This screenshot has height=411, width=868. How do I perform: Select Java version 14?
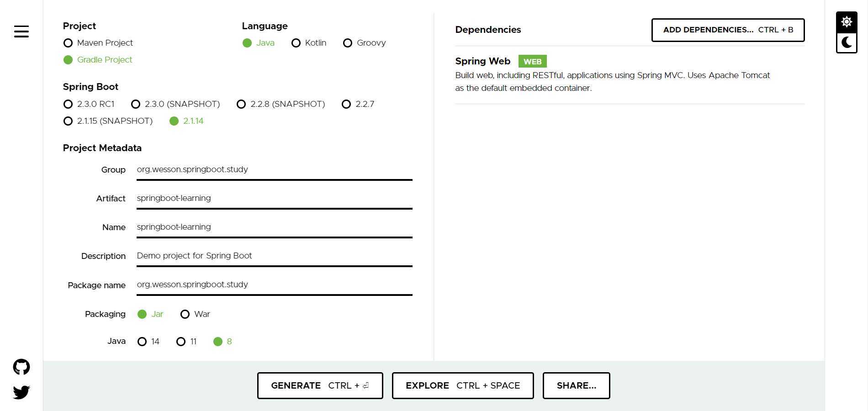click(148, 342)
